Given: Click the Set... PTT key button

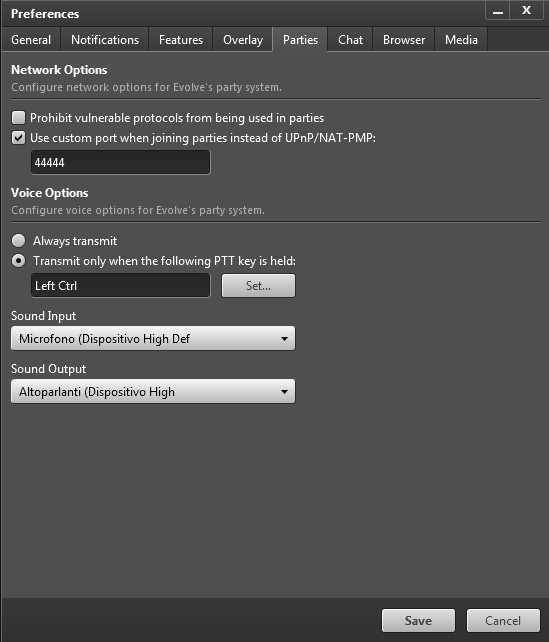Looking at the screenshot, I should tap(258, 285).
